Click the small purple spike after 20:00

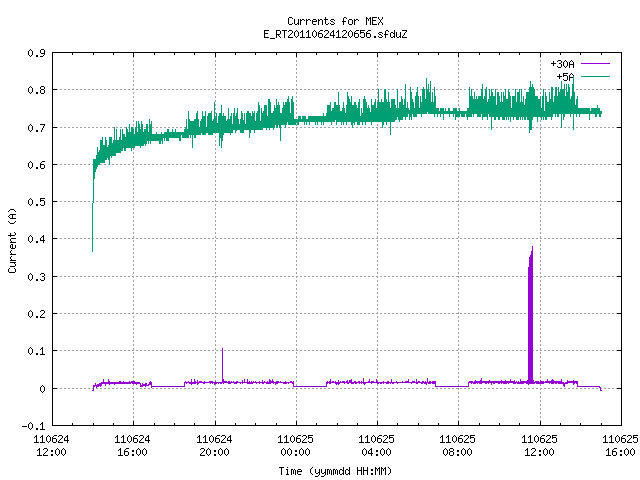pyautogui.click(x=222, y=364)
